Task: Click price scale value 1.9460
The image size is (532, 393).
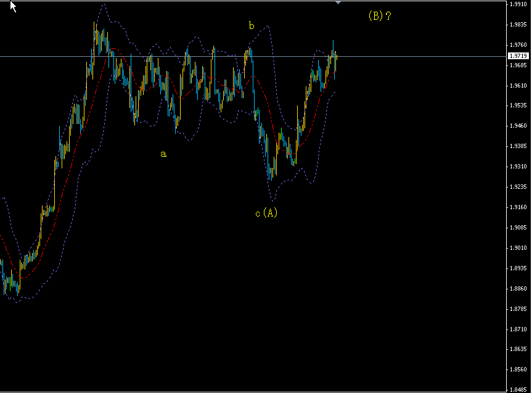Action: (x=518, y=126)
